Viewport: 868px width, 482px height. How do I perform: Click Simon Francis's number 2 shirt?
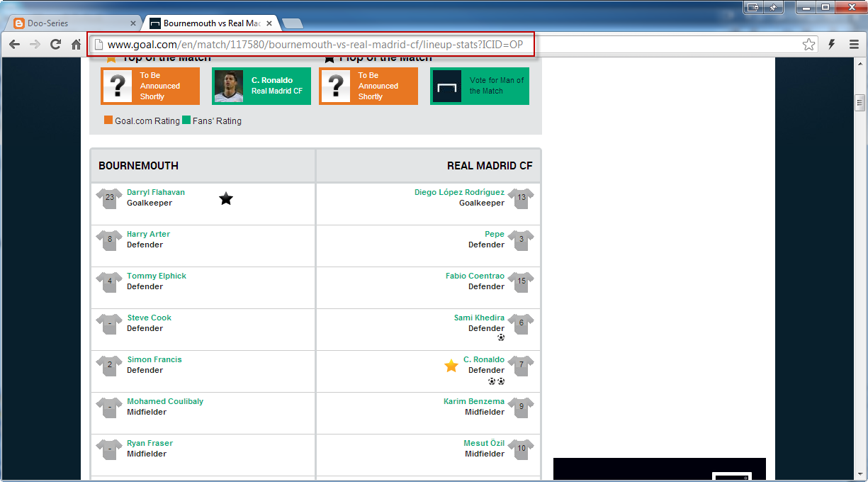(109, 366)
